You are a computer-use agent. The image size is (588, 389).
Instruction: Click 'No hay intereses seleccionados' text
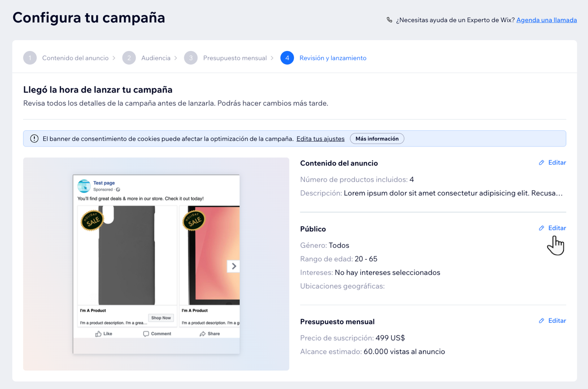click(388, 272)
